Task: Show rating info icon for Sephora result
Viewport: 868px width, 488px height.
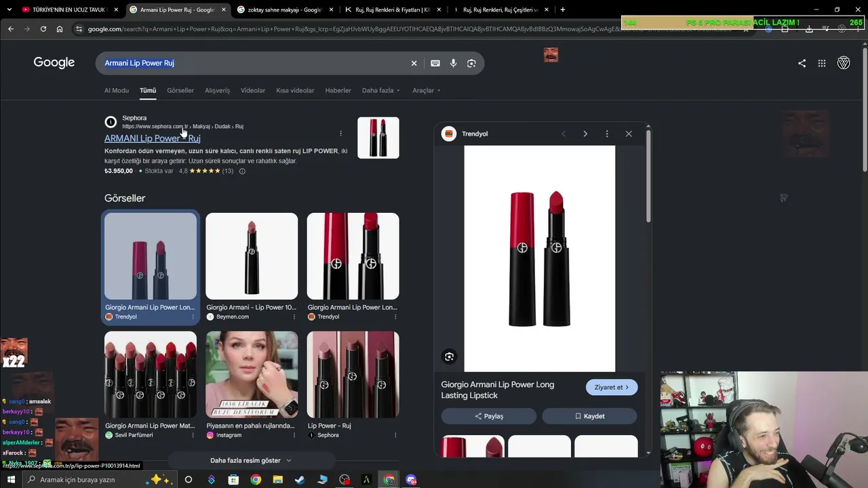Action: tap(242, 171)
